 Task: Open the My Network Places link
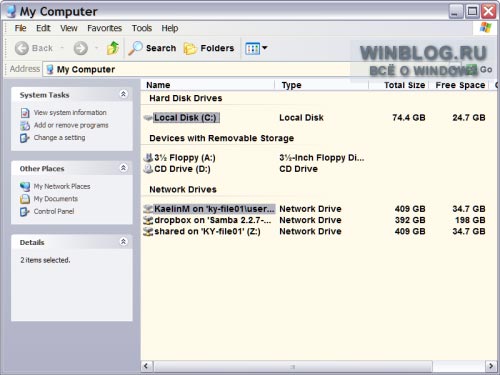tap(62, 186)
